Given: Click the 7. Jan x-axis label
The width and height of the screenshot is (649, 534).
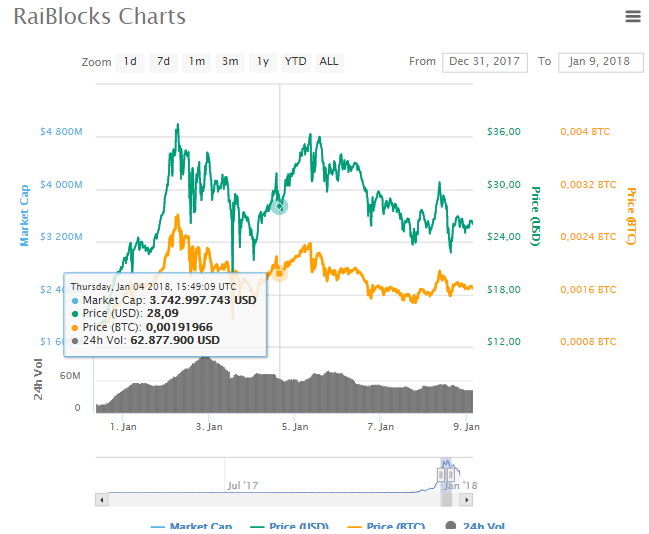Looking at the screenshot, I should coord(381,427).
